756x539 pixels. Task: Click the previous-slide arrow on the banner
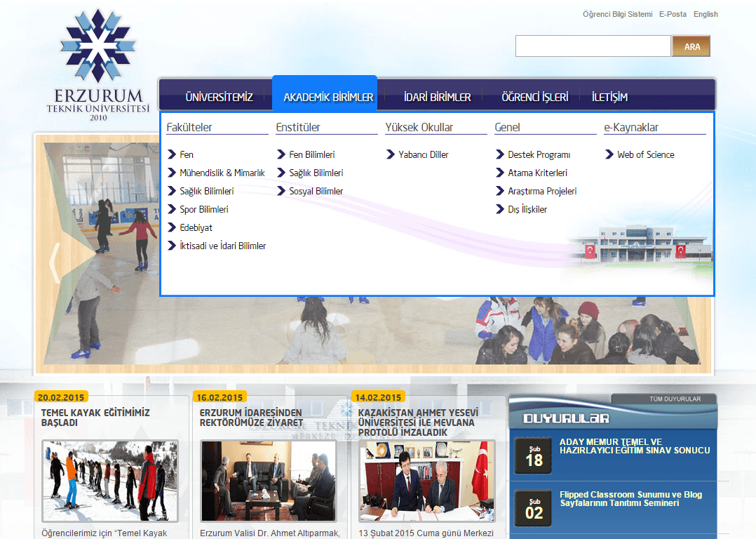click(55, 262)
